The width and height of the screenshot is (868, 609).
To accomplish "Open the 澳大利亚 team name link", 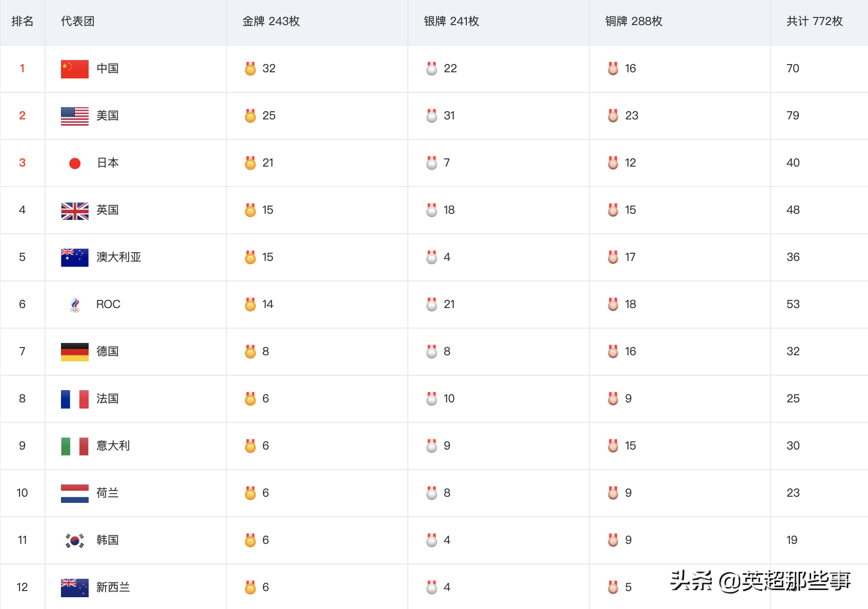I will (118, 257).
